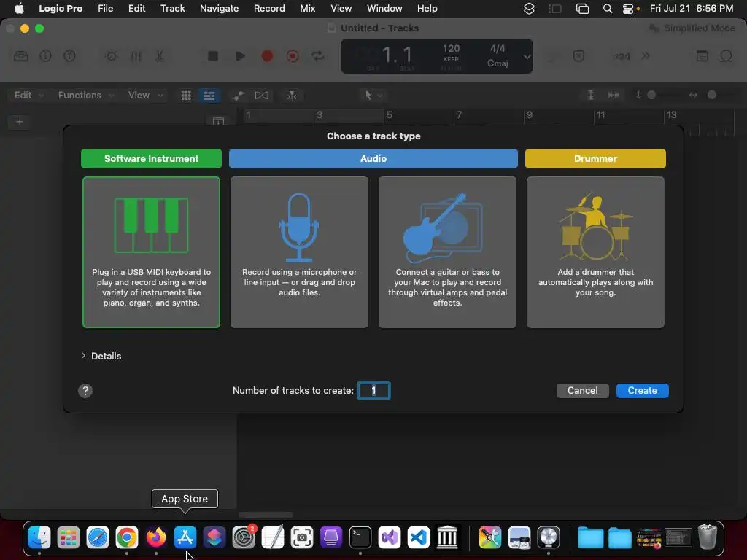Viewport: 747px width, 560px height.
Task: Open the tracks area View dropdown
Action: [146, 96]
